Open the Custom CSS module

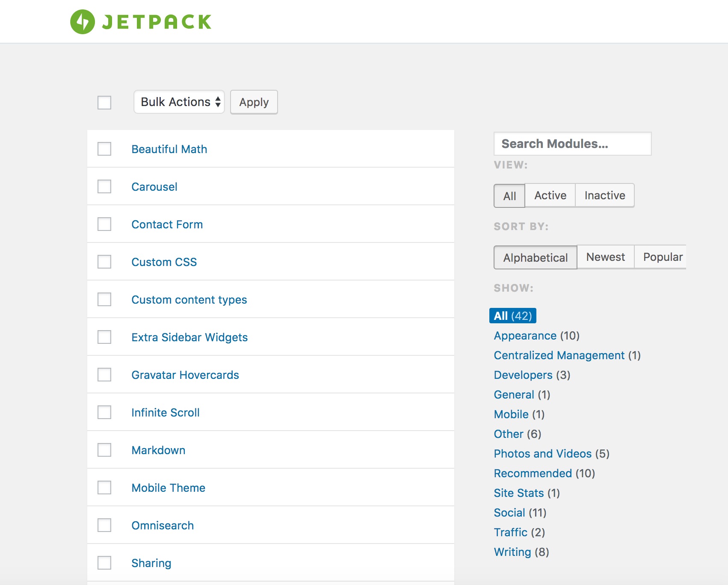(164, 262)
